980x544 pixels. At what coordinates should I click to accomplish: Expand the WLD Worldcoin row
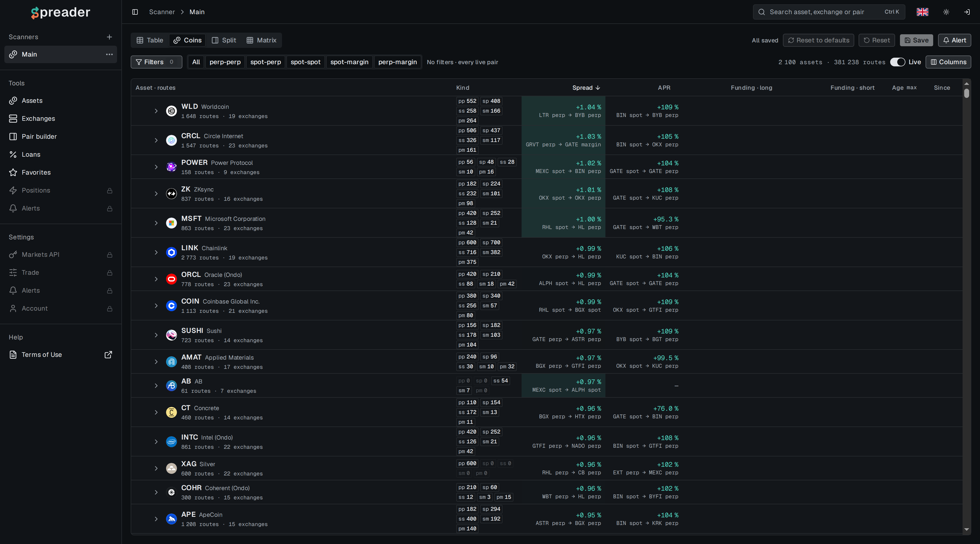156,111
